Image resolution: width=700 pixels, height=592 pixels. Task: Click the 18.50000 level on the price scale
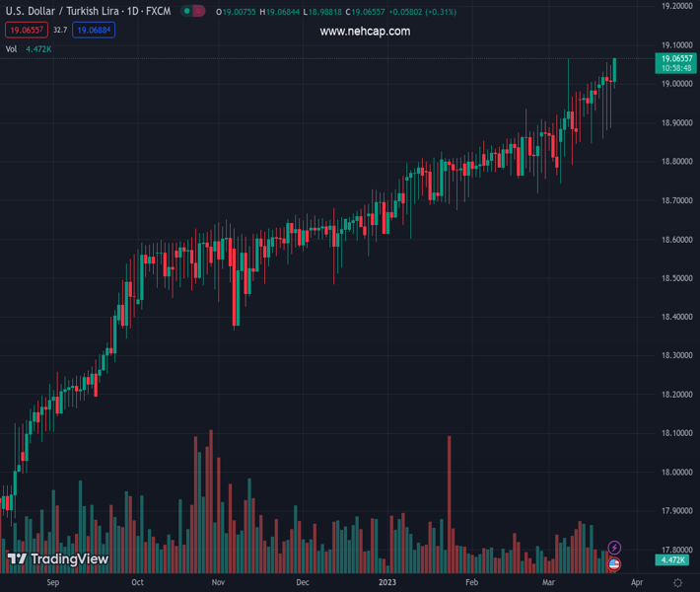675,278
